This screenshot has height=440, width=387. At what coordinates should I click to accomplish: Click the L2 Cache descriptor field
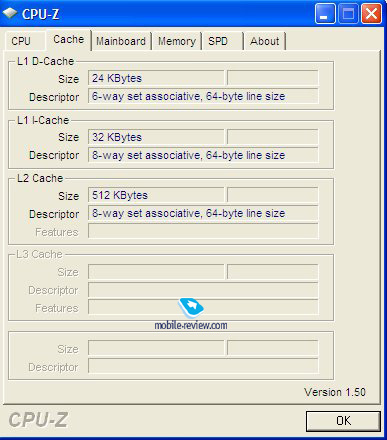click(203, 213)
